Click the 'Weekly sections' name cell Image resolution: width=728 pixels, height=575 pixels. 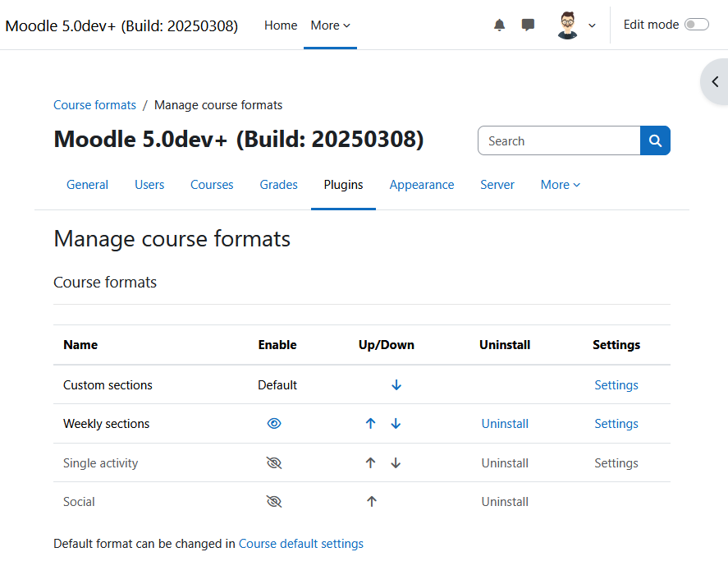tap(107, 424)
